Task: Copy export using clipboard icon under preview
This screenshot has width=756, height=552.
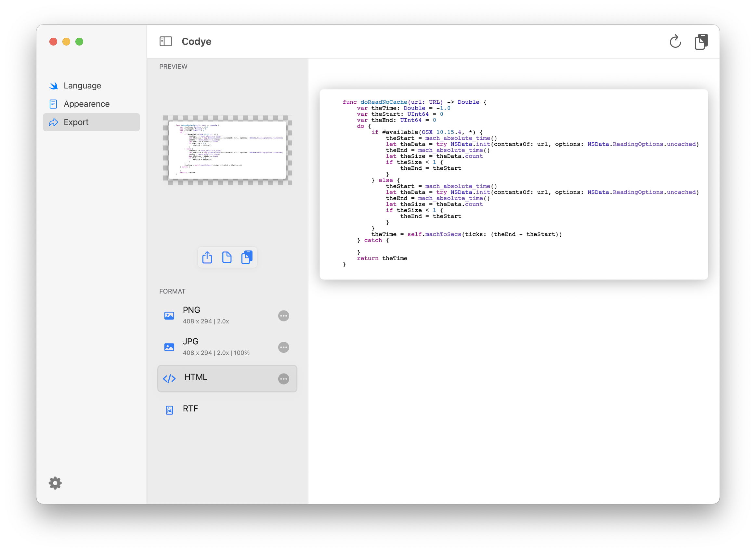Action: (x=247, y=257)
